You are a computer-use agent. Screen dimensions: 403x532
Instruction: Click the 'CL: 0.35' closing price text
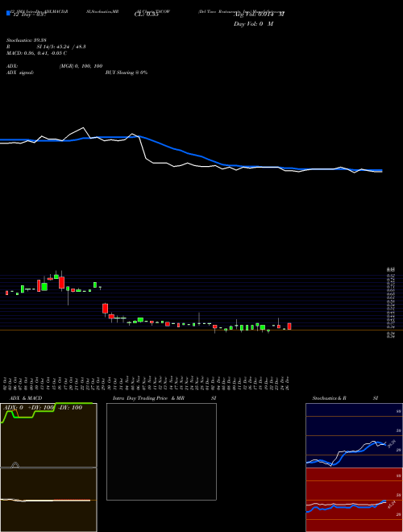147,15
